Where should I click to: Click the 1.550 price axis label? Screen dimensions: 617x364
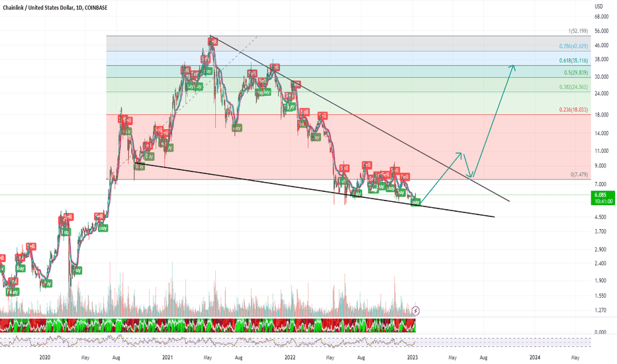tap(600, 296)
